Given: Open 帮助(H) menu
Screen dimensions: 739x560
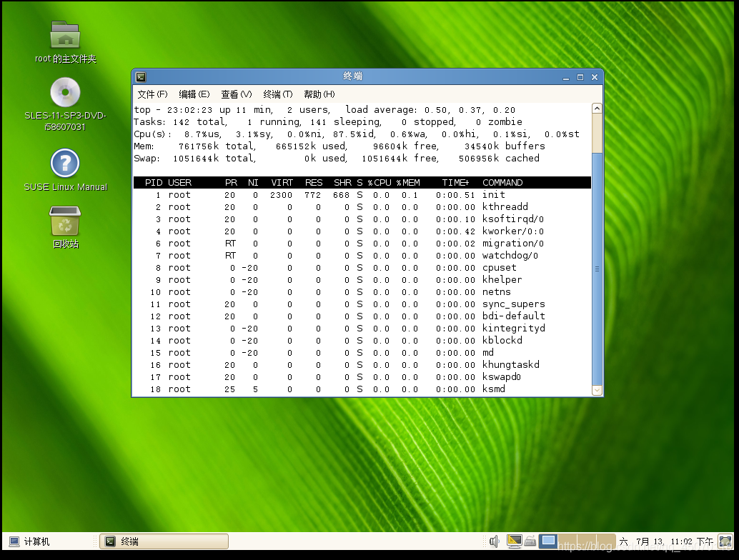Looking at the screenshot, I should [319, 94].
